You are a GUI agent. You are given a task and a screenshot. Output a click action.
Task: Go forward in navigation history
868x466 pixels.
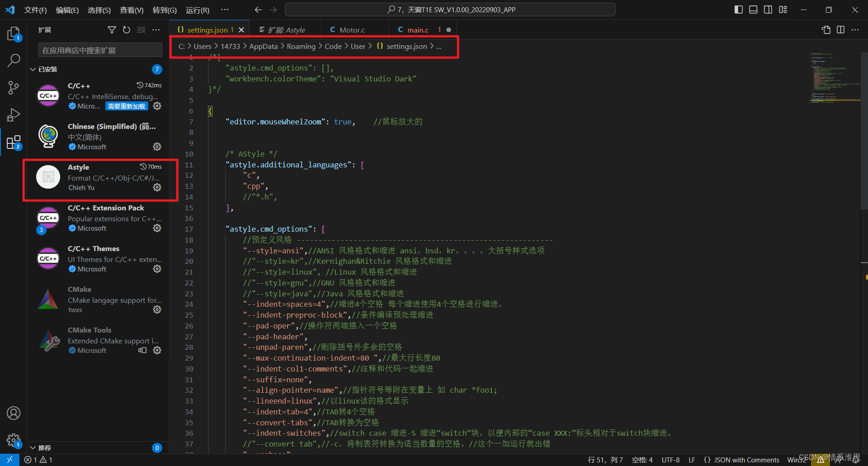[x=273, y=10]
